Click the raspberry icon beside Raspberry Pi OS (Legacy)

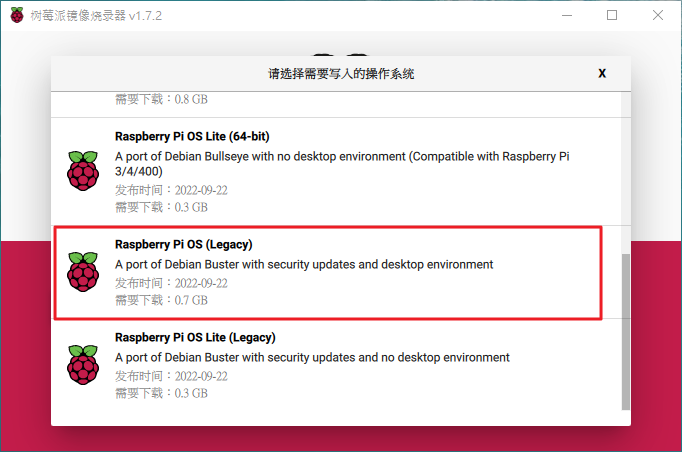pos(83,271)
